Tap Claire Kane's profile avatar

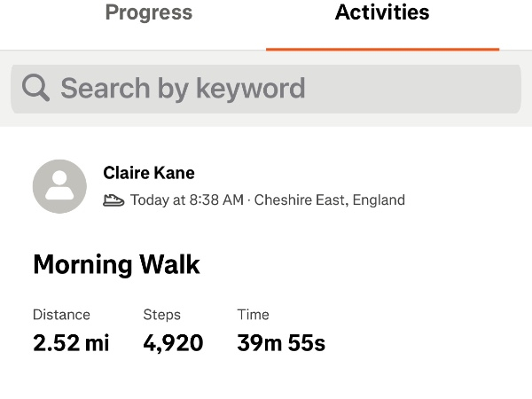[59, 186]
